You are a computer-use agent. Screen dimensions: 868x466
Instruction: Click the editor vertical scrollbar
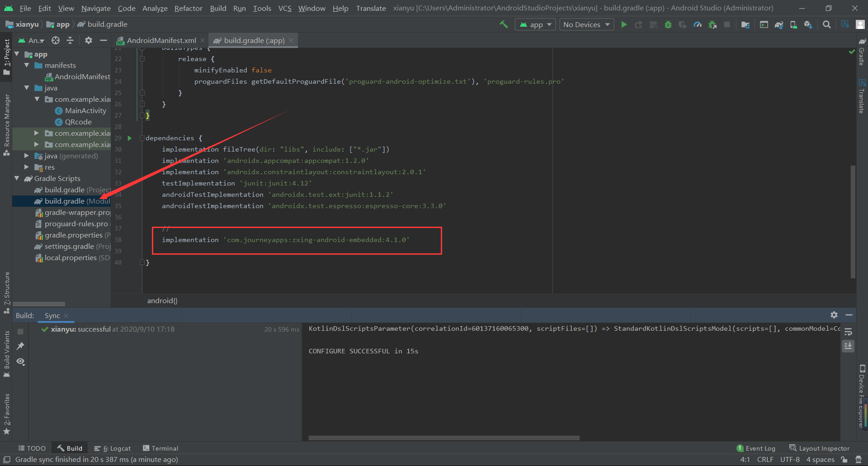click(x=853, y=222)
